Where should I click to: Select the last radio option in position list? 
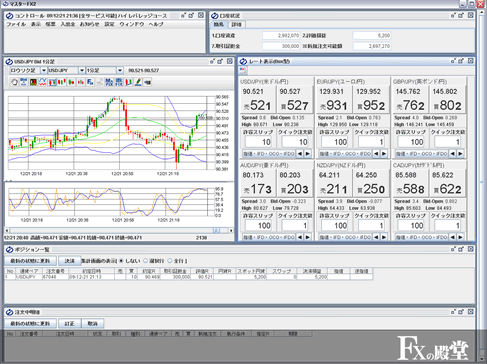point(170,261)
